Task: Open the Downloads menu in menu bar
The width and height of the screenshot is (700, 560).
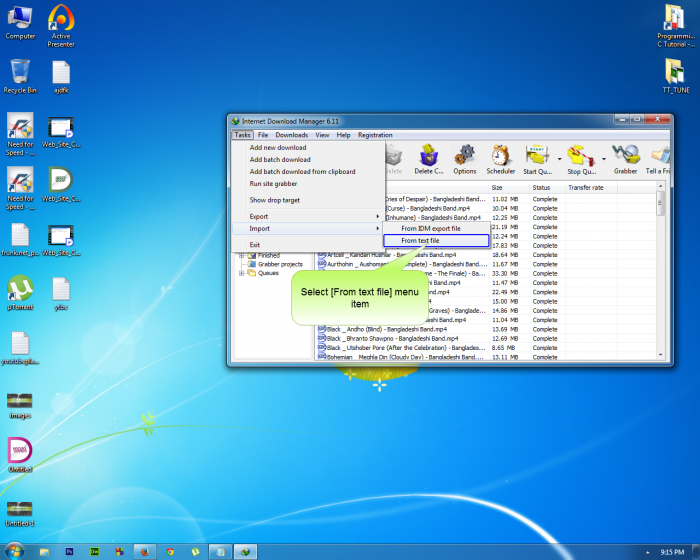Action: point(291,135)
